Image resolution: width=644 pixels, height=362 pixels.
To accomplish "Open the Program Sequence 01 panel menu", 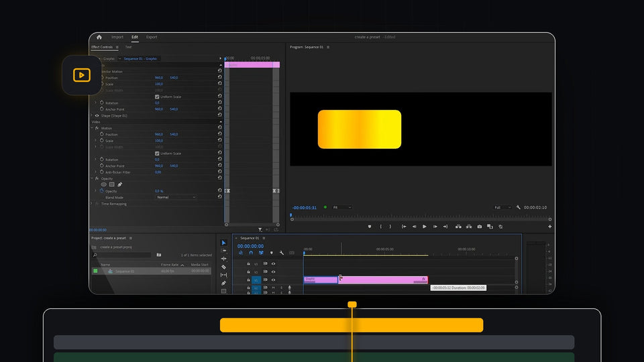I will pyautogui.click(x=328, y=47).
